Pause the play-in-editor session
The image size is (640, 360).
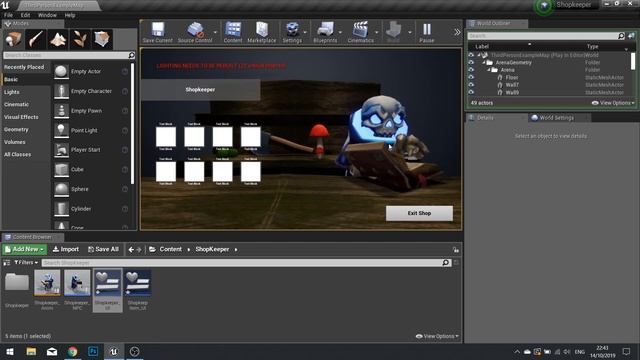tap(427, 32)
